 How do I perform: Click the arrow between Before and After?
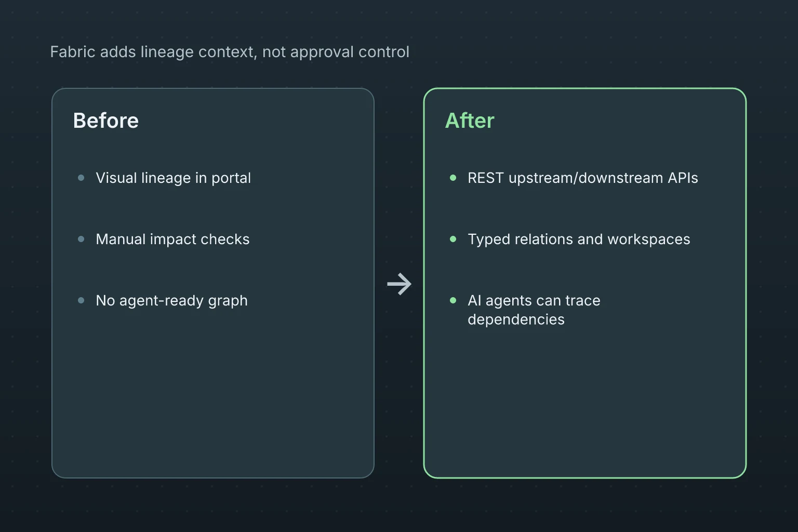399,284
